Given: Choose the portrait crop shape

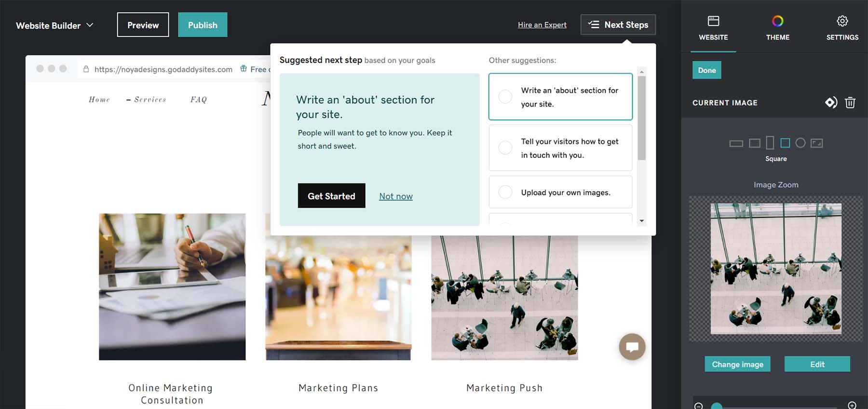Looking at the screenshot, I should coord(770,142).
